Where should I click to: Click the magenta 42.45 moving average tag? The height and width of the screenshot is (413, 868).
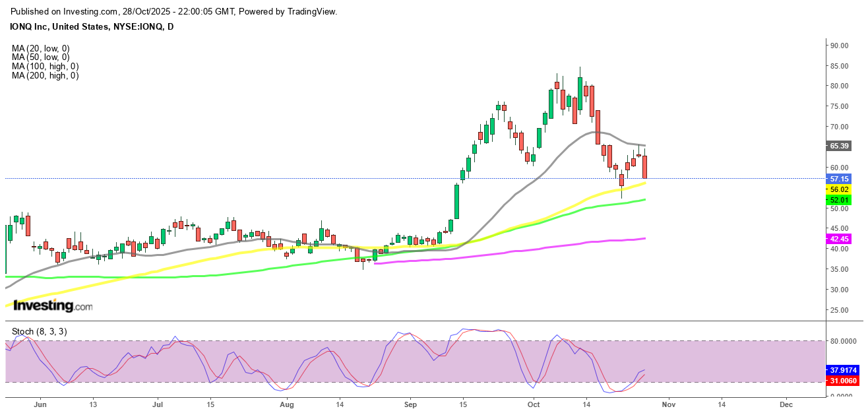pyautogui.click(x=840, y=239)
